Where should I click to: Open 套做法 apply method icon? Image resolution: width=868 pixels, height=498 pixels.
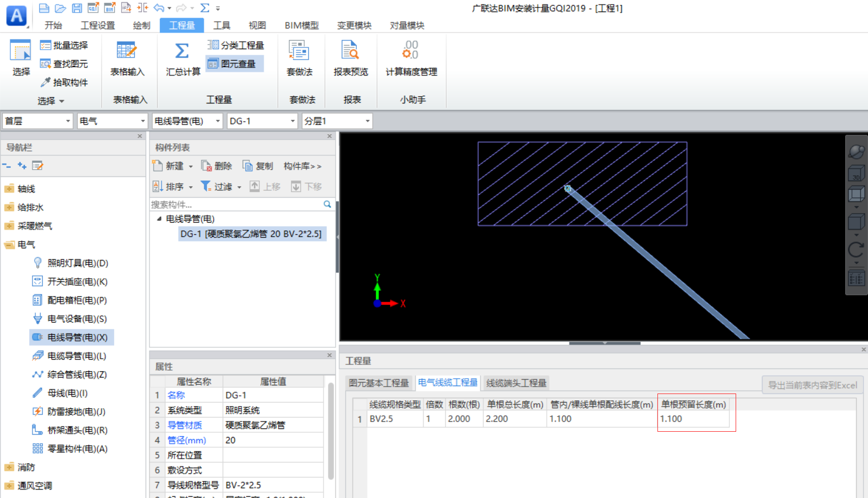click(x=299, y=50)
